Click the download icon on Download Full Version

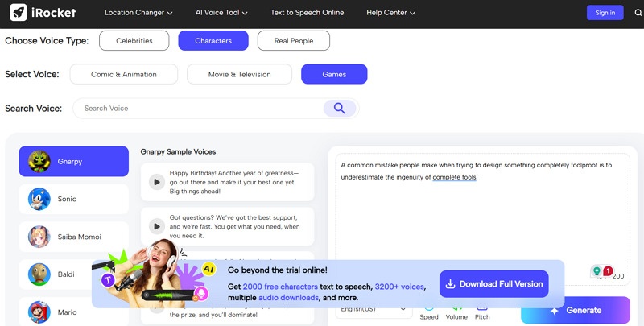click(x=451, y=284)
